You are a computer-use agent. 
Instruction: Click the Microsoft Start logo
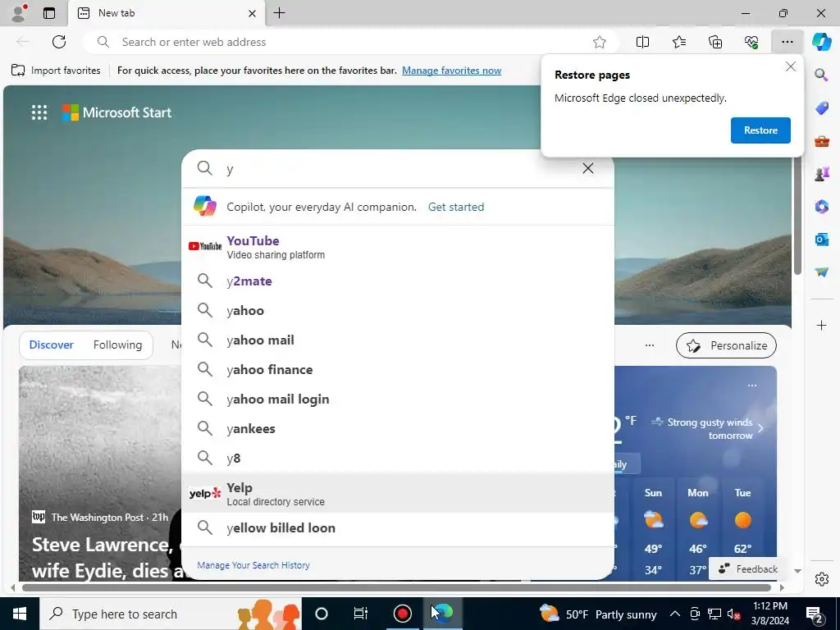(116, 112)
